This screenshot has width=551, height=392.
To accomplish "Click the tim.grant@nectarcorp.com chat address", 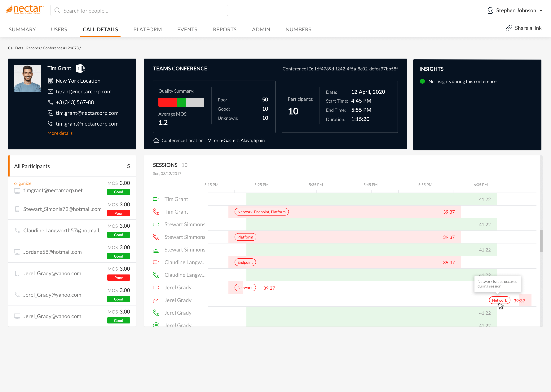I will 87,113.
